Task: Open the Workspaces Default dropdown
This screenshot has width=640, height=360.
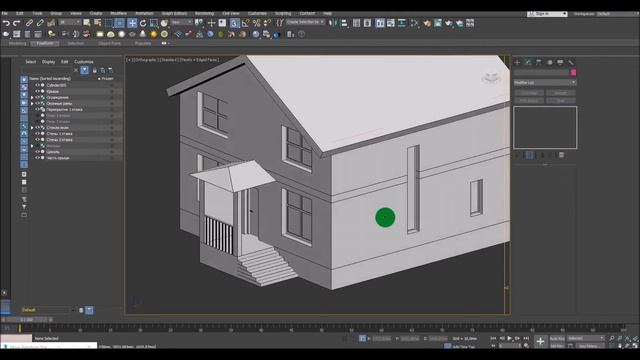Action: 617,14
